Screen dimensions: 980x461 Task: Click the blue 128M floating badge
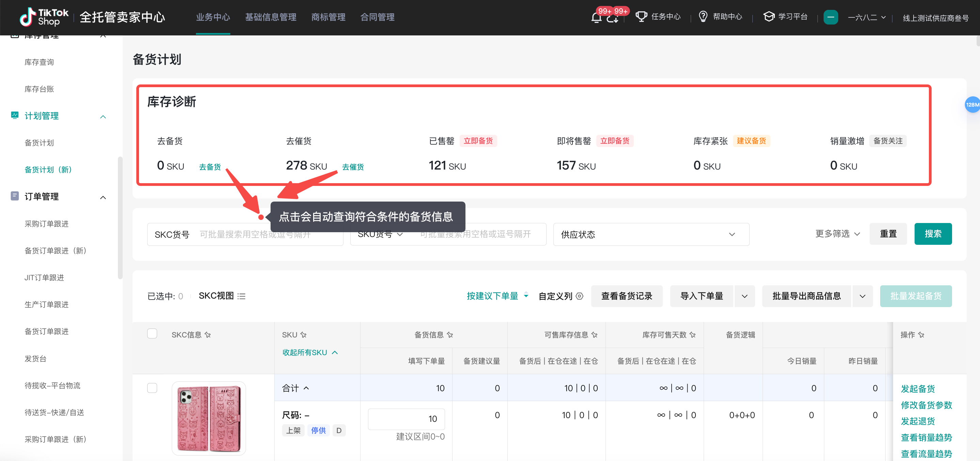coord(973,105)
